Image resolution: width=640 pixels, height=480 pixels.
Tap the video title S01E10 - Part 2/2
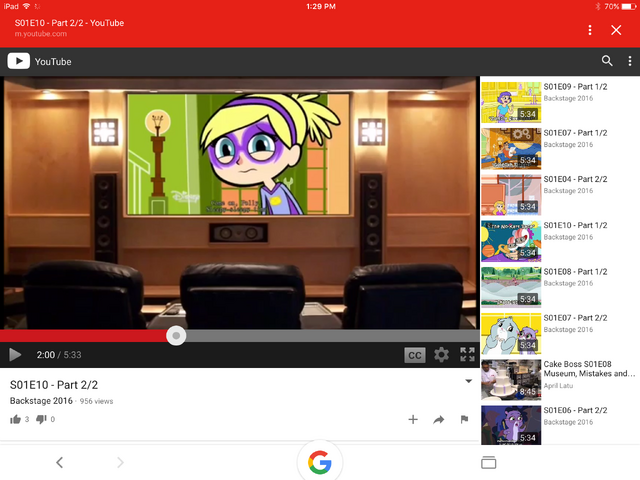tap(54, 385)
